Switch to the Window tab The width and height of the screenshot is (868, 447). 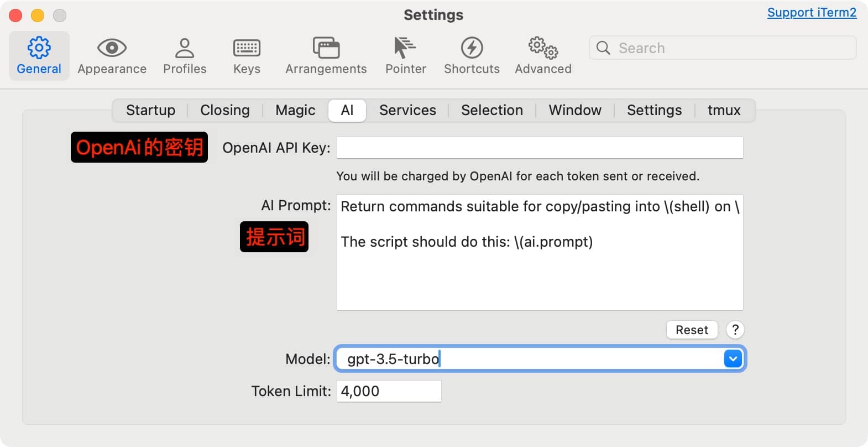click(x=575, y=110)
